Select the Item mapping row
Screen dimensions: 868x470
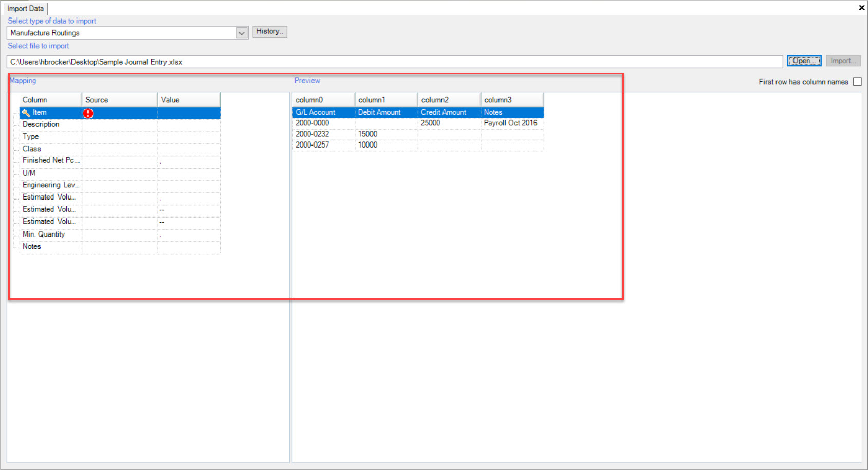point(120,113)
